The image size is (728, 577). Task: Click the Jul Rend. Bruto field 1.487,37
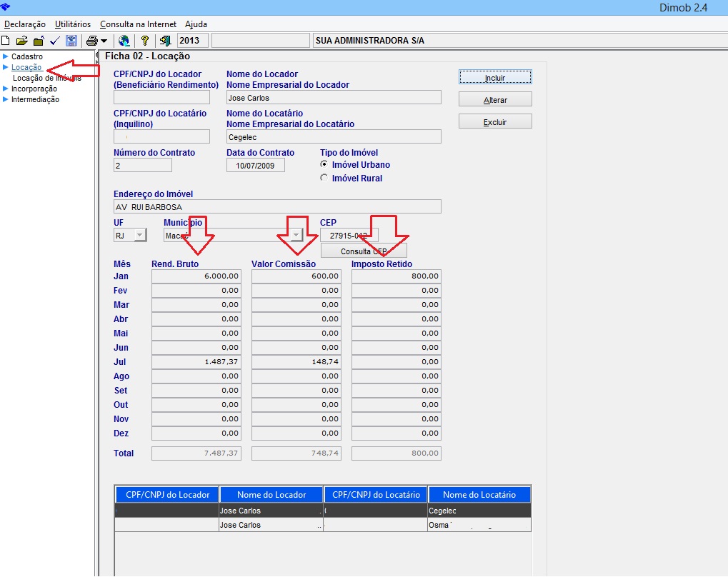click(196, 362)
